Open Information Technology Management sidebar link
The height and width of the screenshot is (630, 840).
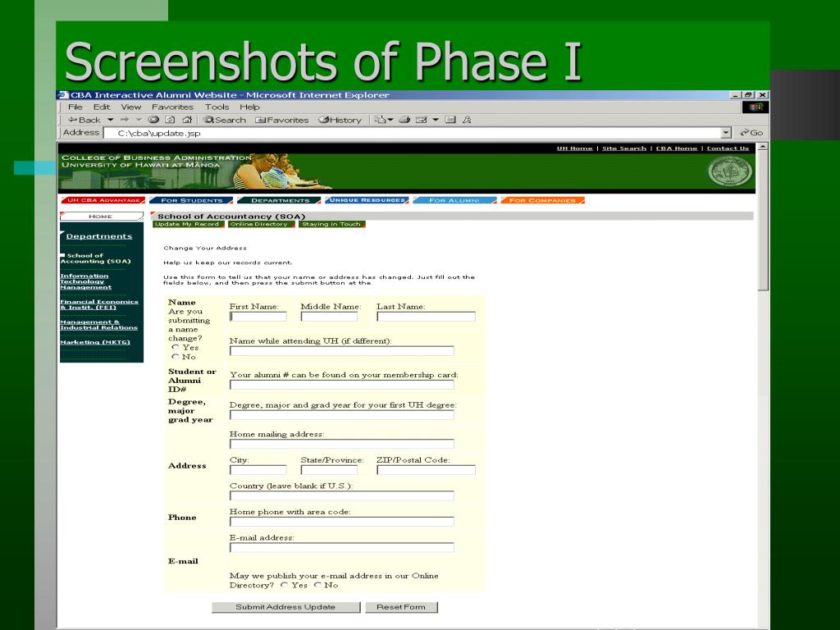[x=85, y=281]
